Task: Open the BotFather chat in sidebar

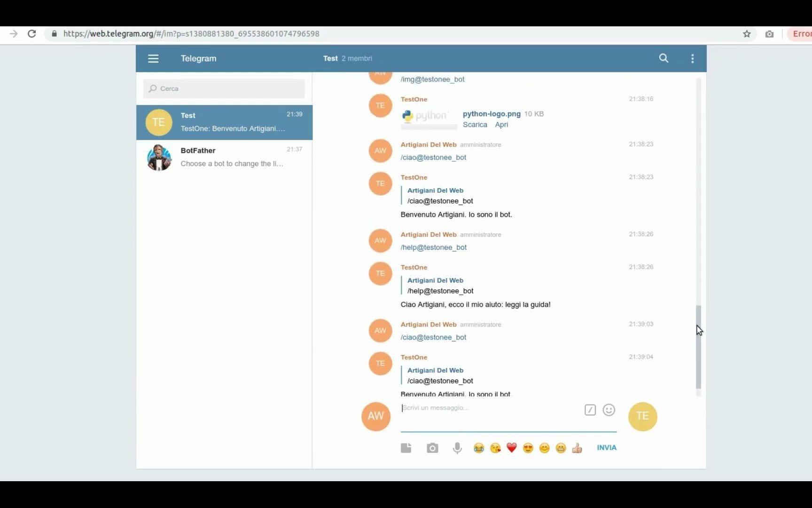Action: tap(224, 157)
